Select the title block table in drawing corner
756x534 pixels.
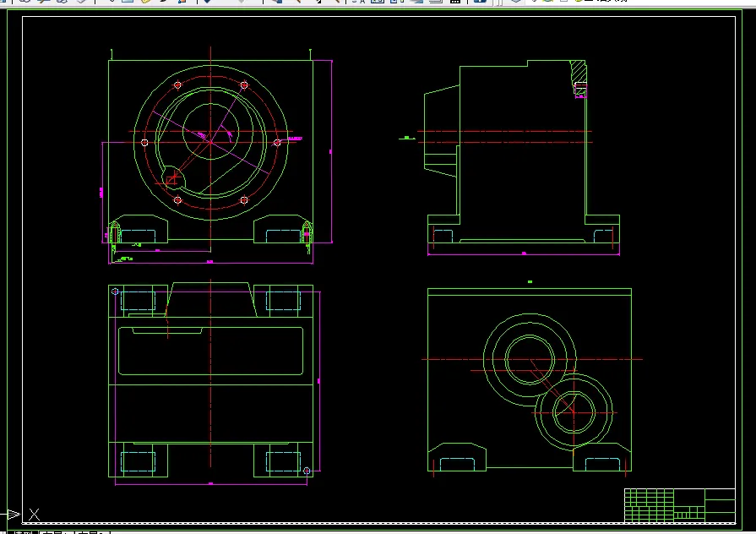pyautogui.click(x=680, y=505)
